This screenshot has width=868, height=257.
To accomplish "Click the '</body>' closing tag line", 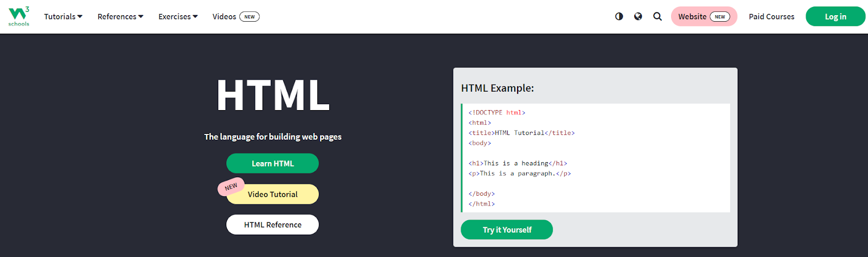I will (x=482, y=194).
